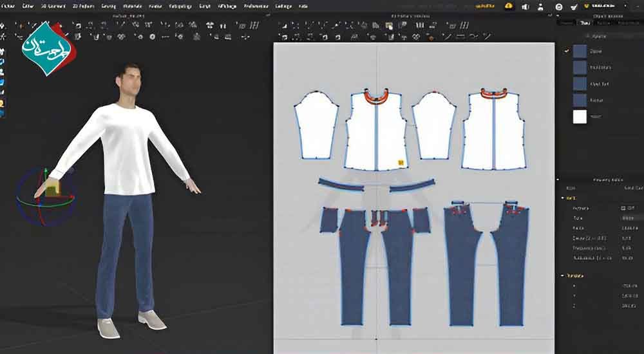The height and width of the screenshot is (354, 644).
Task: Select the checkmarked blue fabric swatch
Action: point(580,51)
